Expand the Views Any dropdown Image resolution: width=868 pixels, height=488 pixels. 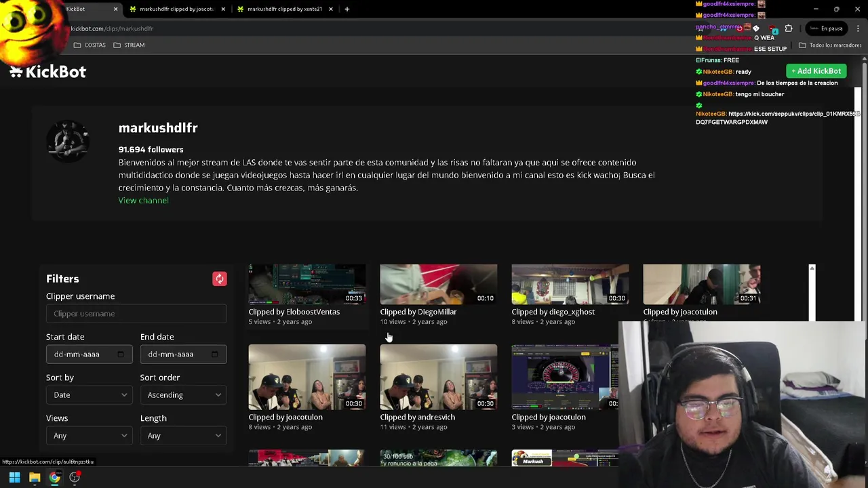click(x=89, y=436)
